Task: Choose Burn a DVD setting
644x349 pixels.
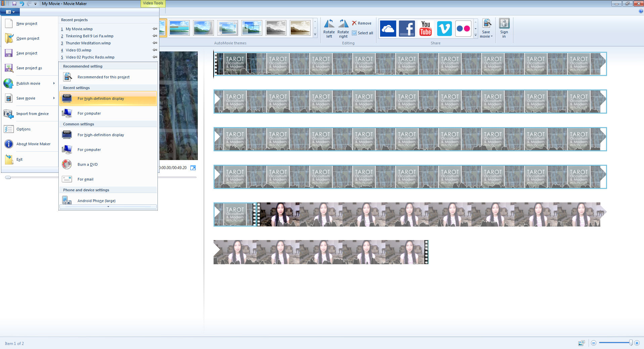Action: click(87, 164)
